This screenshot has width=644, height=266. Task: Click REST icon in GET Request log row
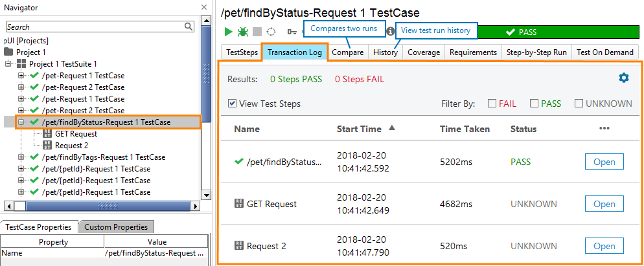tap(238, 204)
